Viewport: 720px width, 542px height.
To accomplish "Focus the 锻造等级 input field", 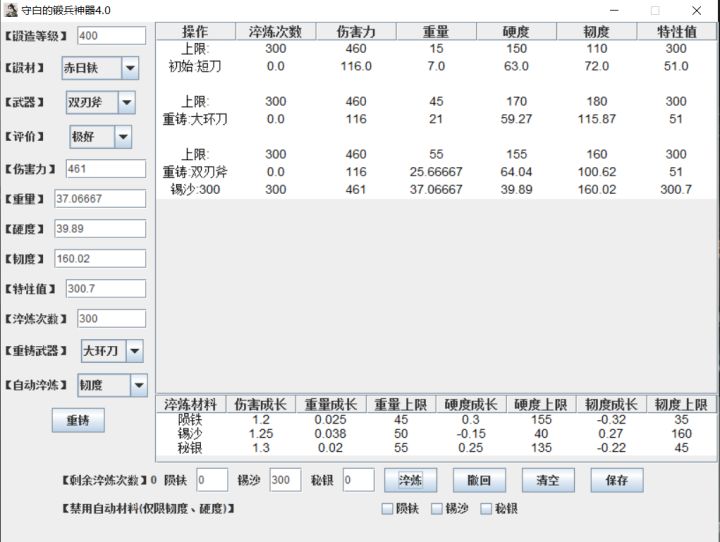I will (112, 35).
